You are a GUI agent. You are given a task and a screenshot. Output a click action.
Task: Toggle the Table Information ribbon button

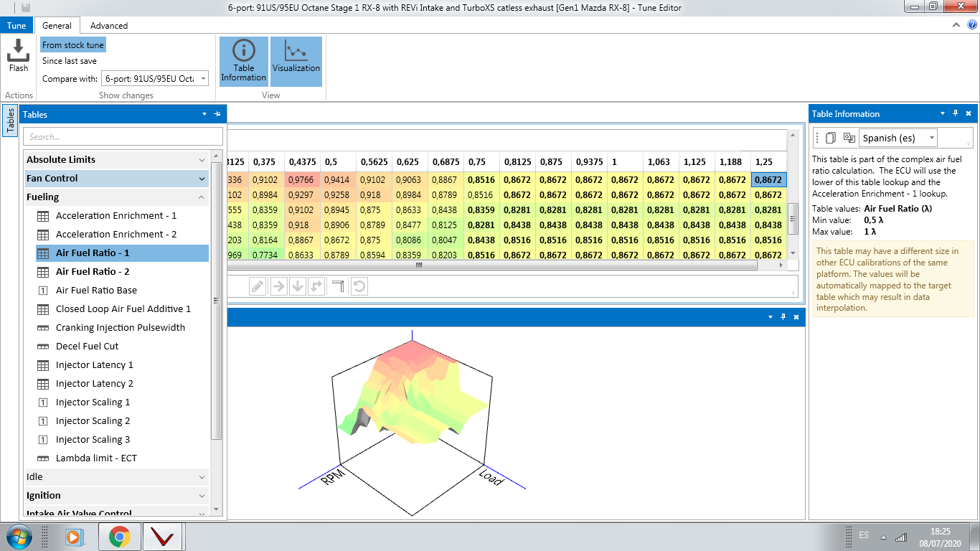pos(244,62)
